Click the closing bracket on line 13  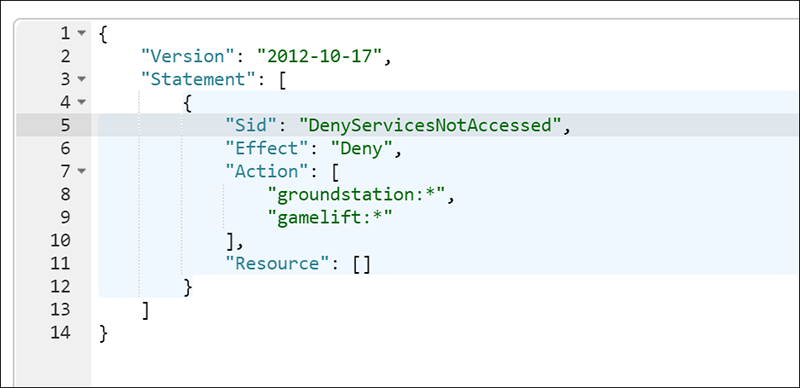pos(145,309)
